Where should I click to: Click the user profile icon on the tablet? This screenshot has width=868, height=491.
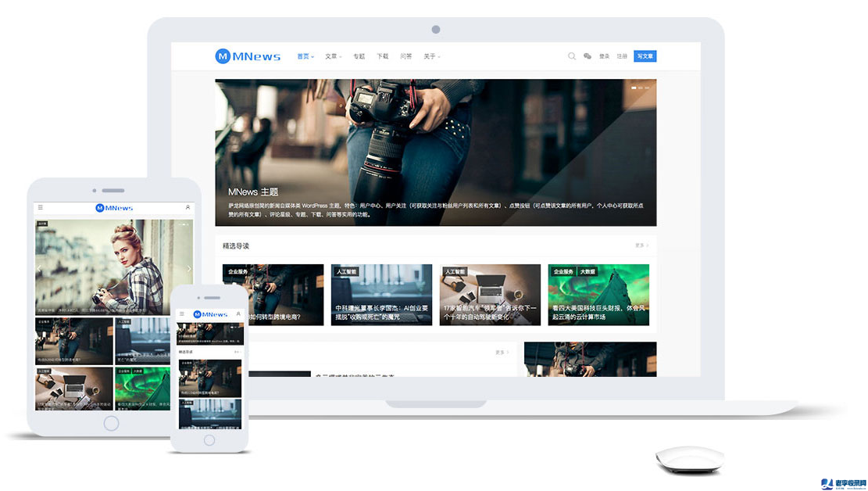[188, 208]
